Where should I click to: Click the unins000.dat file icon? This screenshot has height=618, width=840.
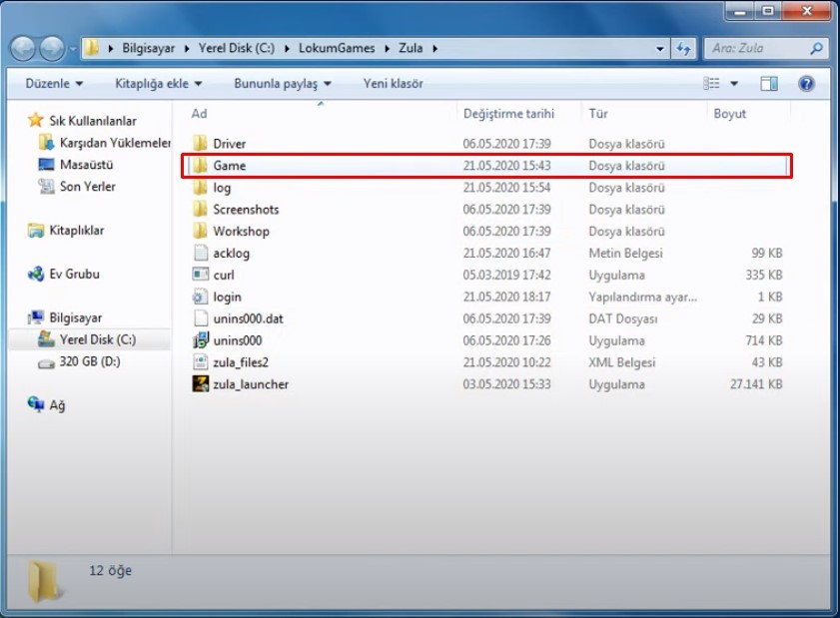click(201, 318)
